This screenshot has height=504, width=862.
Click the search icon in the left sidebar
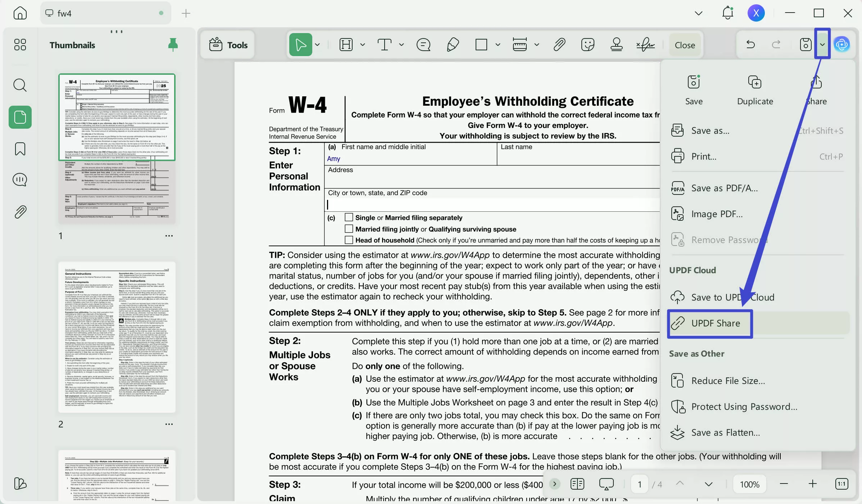click(20, 85)
